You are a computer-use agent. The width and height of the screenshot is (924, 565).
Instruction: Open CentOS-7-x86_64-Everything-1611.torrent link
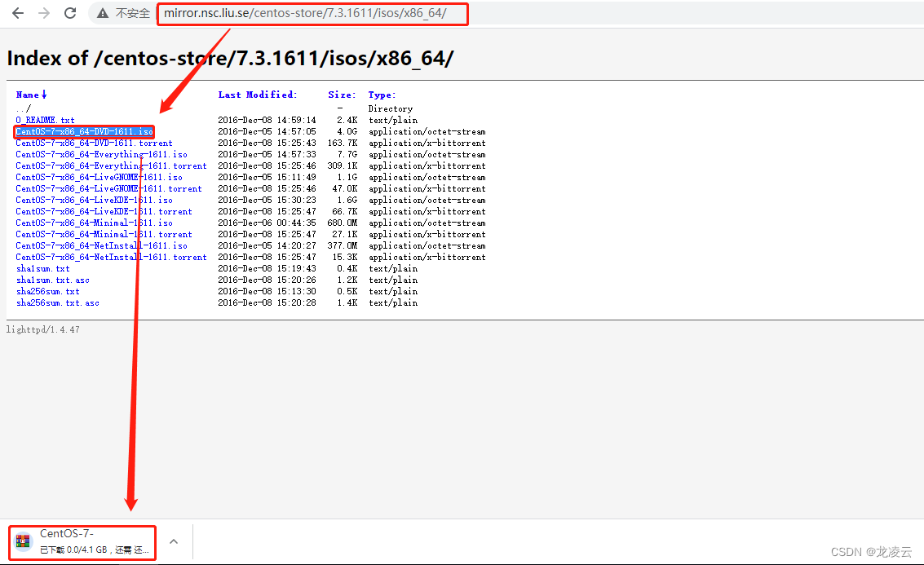112,166
